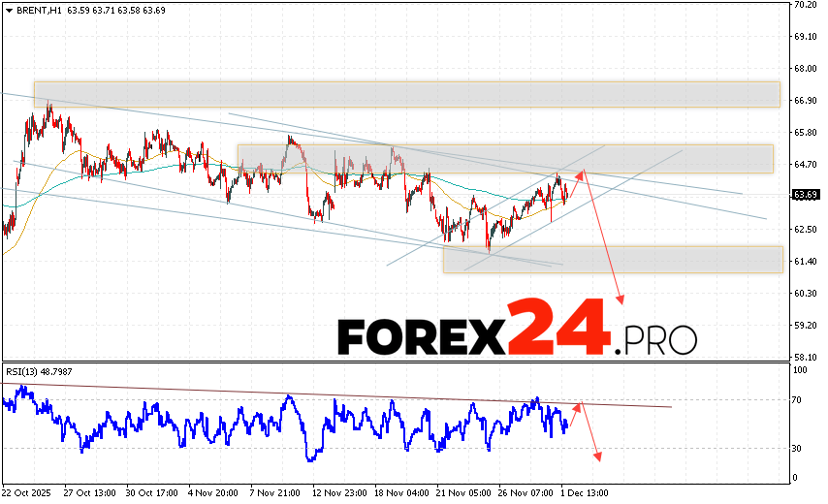Screen dimensions: 828x504
Task: Click the current price tag 63.69
Action: click(803, 195)
